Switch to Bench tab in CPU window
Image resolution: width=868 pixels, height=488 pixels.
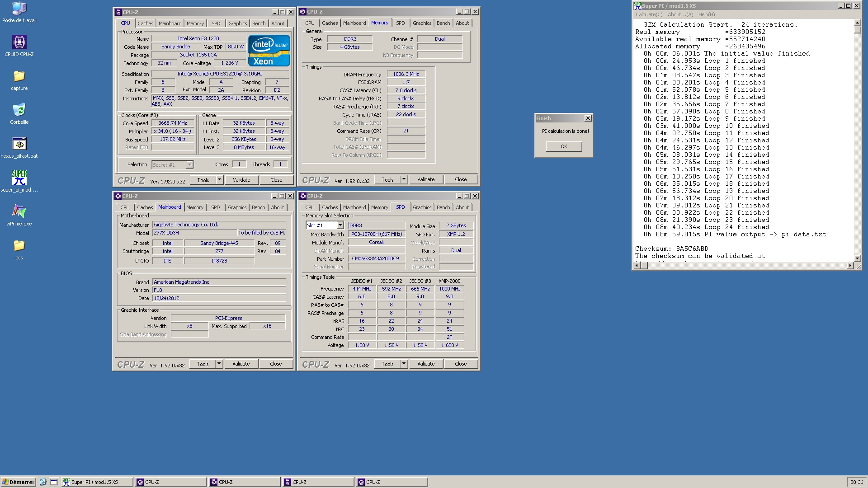click(x=259, y=23)
